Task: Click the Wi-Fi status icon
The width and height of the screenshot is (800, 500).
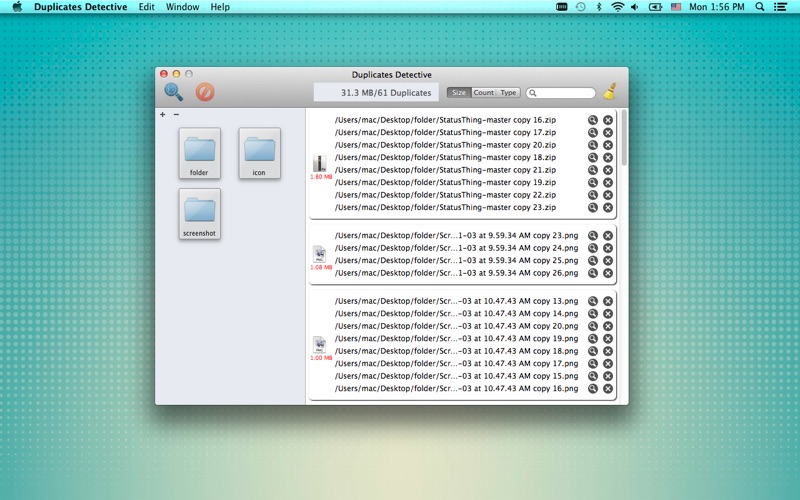Action: [x=617, y=7]
